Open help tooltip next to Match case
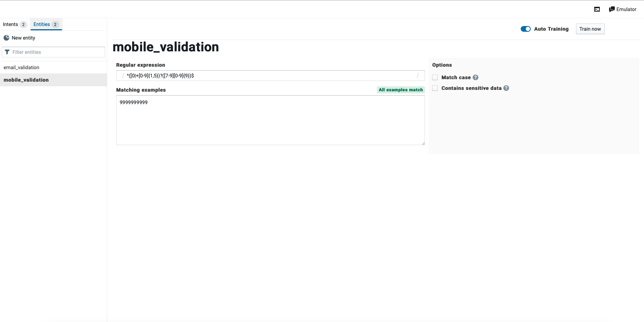 click(x=475, y=77)
